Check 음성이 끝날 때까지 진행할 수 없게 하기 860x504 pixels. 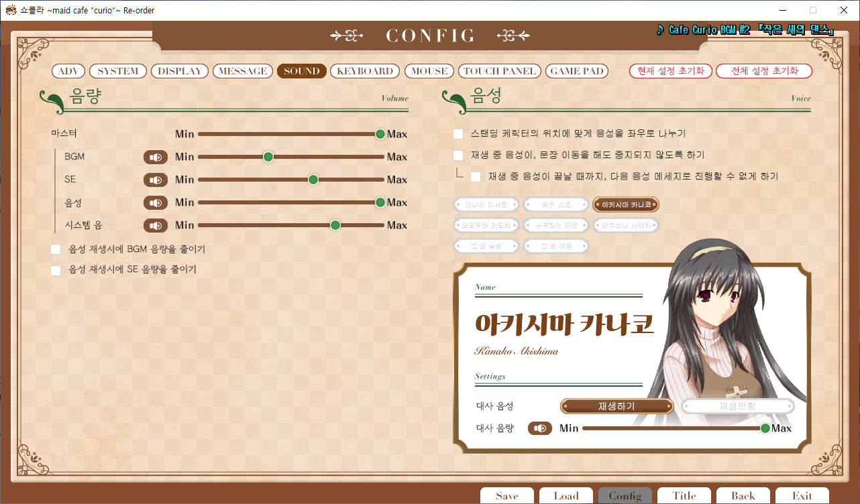click(476, 177)
